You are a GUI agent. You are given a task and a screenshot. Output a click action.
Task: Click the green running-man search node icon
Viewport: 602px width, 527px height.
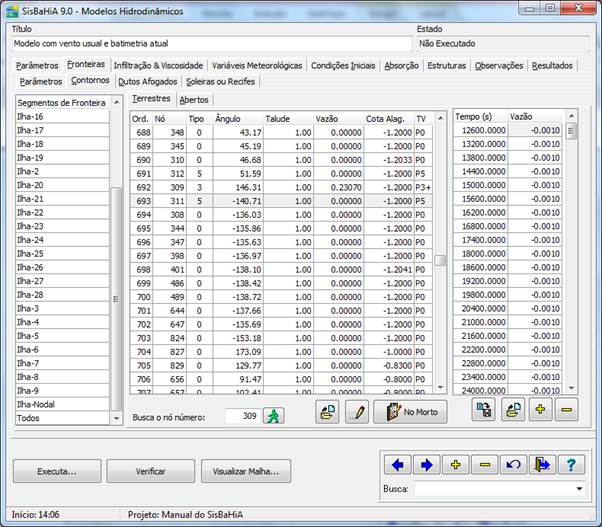click(273, 416)
